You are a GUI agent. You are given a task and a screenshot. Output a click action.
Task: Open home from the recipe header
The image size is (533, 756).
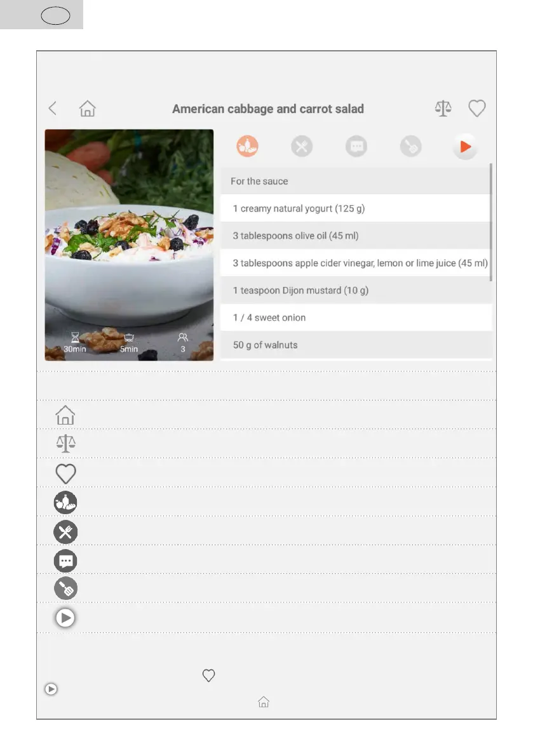point(87,109)
